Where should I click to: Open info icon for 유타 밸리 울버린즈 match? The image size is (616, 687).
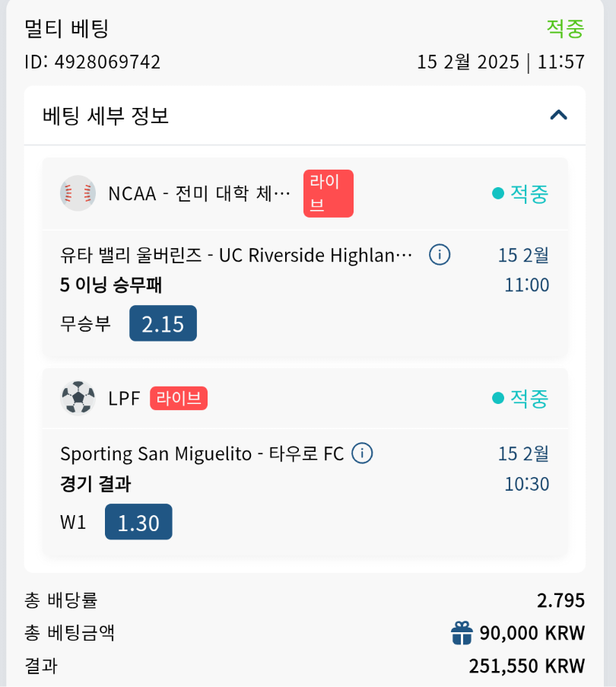coord(439,255)
